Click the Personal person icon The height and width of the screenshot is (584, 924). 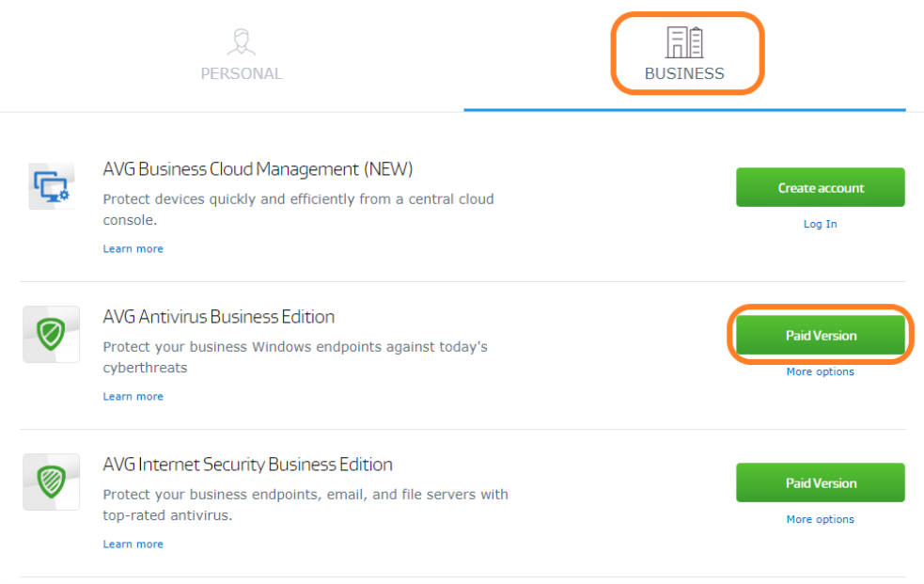(x=241, y=40)
